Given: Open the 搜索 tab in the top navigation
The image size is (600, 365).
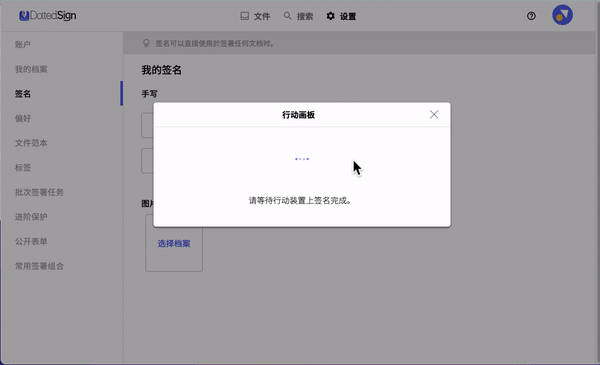Looking at the screenshot, I should pos(298,16).
